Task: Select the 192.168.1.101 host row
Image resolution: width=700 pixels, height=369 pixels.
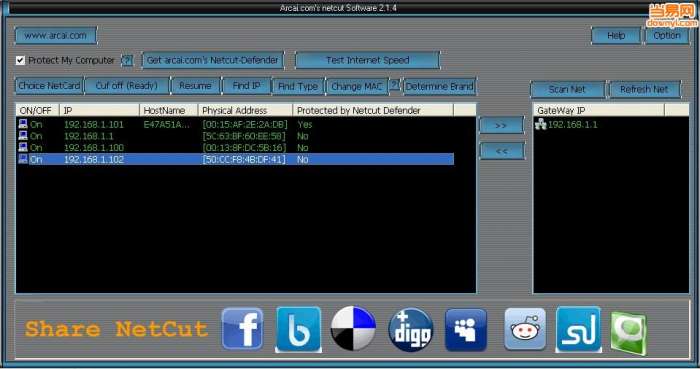Action: click(235, 124)
